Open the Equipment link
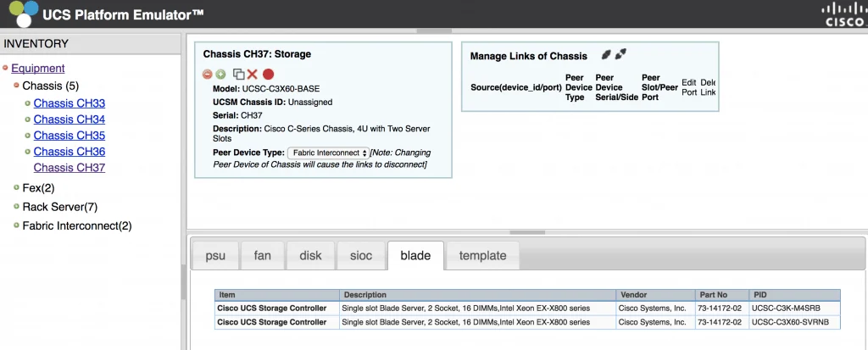 pos(38,68)
